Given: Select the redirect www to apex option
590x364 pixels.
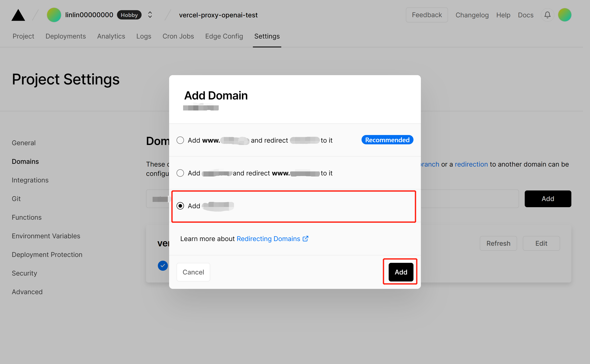Looking at the screenshot, I should coord(180,173).
